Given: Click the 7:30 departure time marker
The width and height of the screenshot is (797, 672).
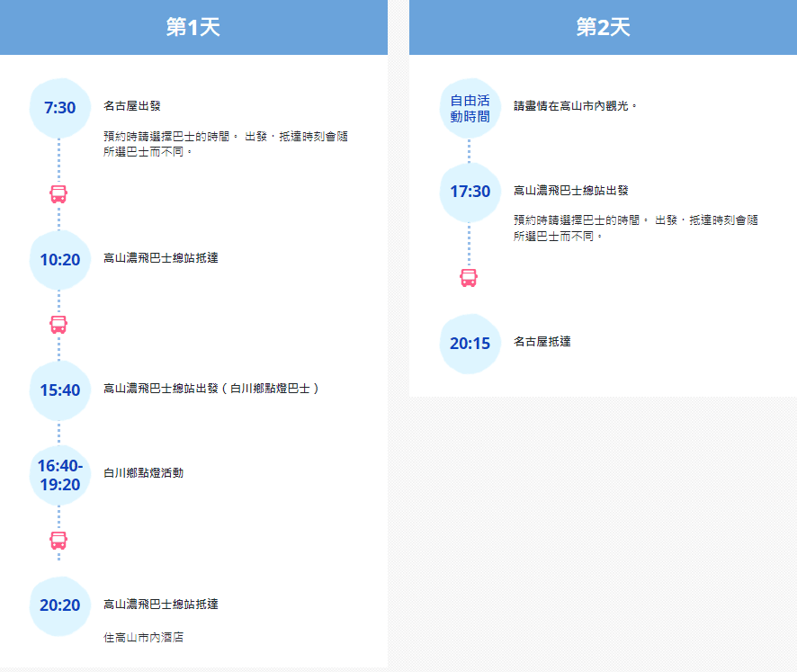Looking at the screenshot, I should pyautogui.click(x=60, y=108).
